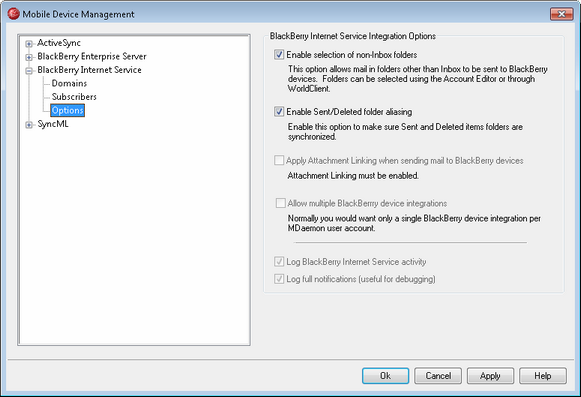Expand the SyncML tree node

point(29,125)
